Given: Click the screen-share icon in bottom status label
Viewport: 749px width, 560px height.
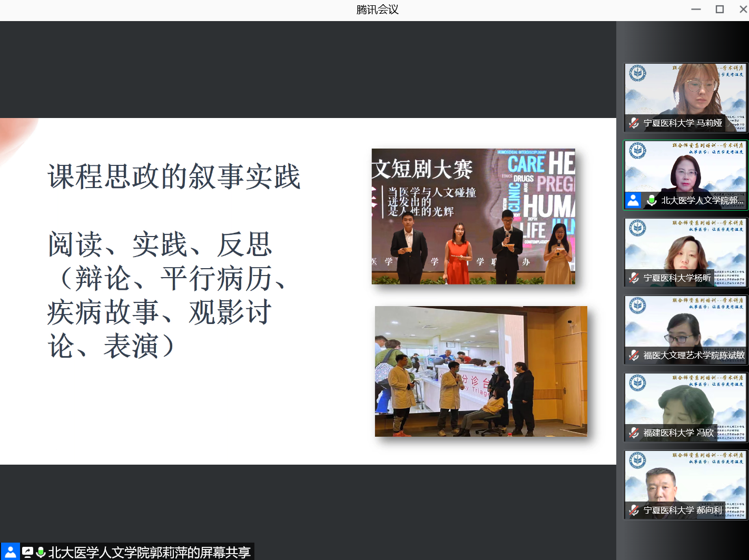Looking at the screenshot, I should 27,552.
